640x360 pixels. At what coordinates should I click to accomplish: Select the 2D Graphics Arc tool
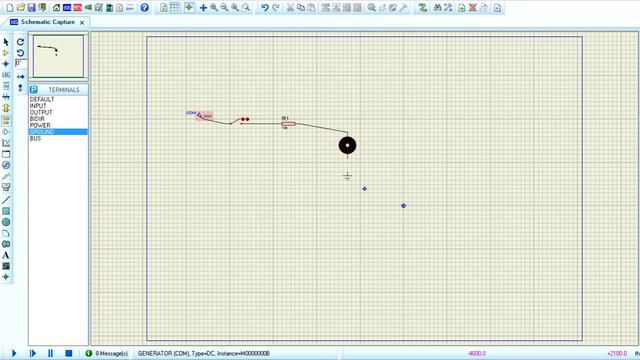click(x=6, y=233)
